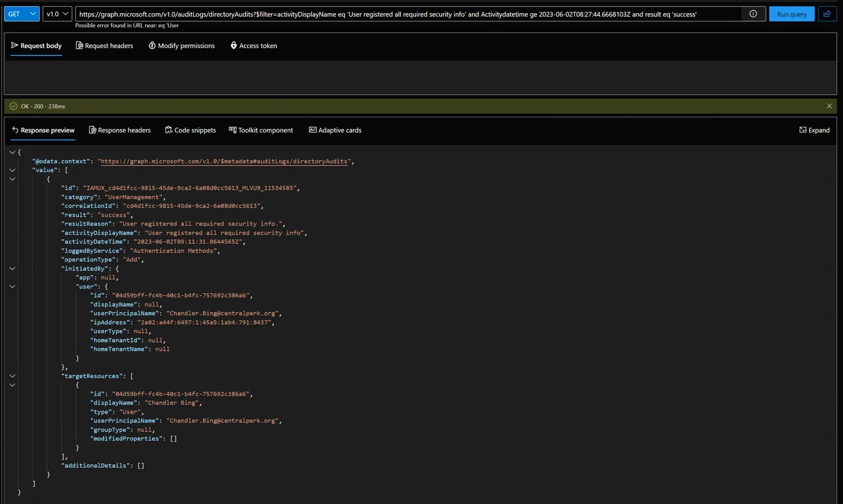The image size is (843, 504).
Task: Switch to the Response headers tab
Action: (x=119, y=130)
